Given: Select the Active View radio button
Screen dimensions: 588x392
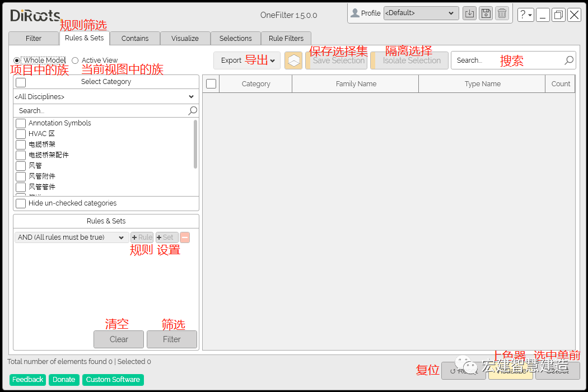Looking at the screenshot, I should (75, 60).
